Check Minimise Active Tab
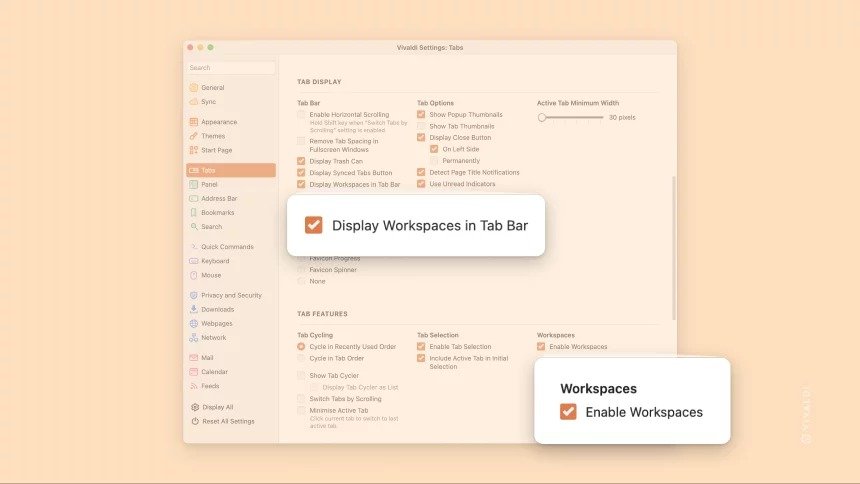The width and height of the screenshot is (860, 484). (x=301, y=410)
